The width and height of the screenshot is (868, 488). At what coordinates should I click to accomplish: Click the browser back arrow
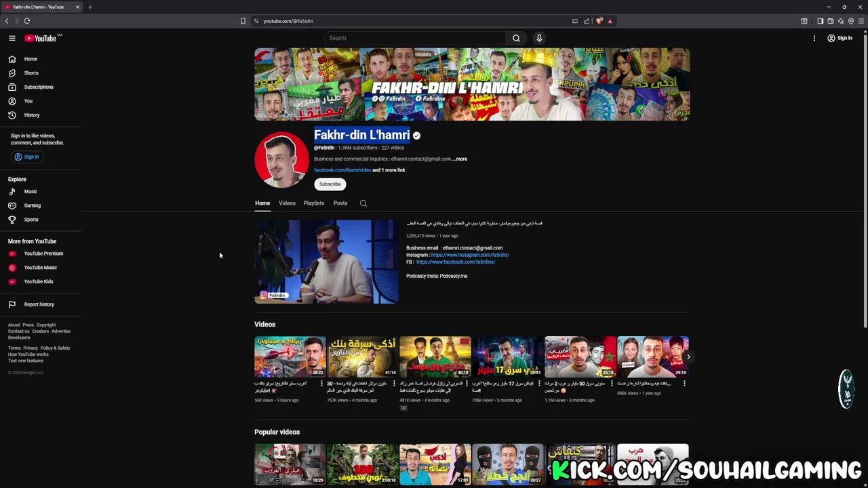point(7,21)
